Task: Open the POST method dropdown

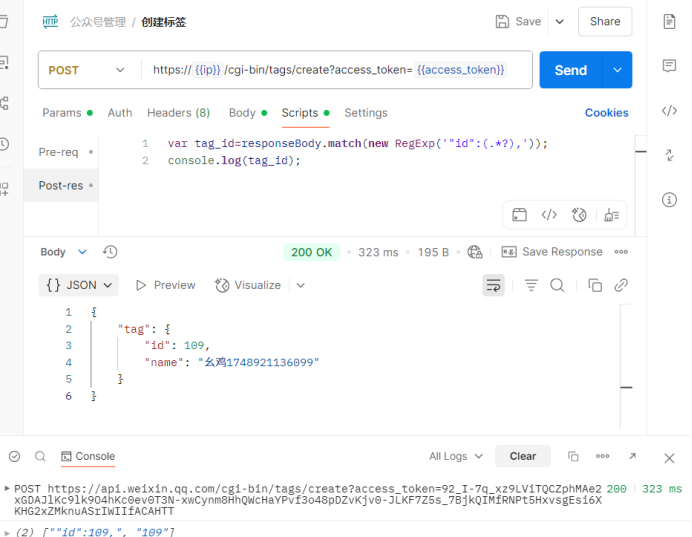Action: [x=86, y=70]
